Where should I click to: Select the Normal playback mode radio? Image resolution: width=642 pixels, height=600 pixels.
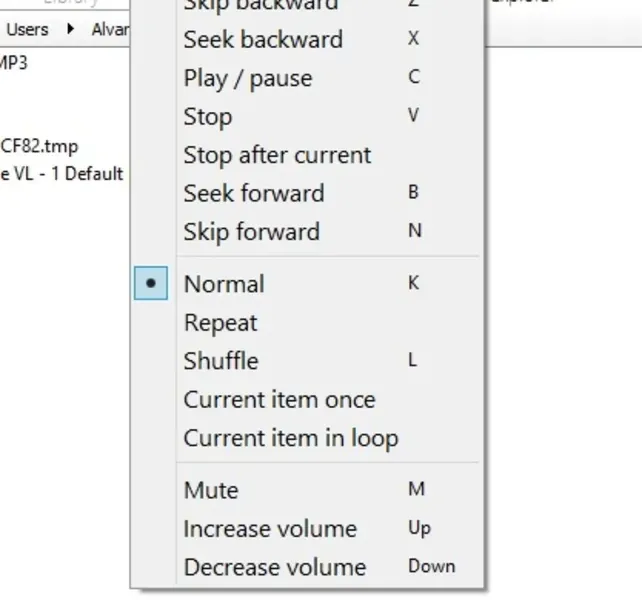point(224,284)
